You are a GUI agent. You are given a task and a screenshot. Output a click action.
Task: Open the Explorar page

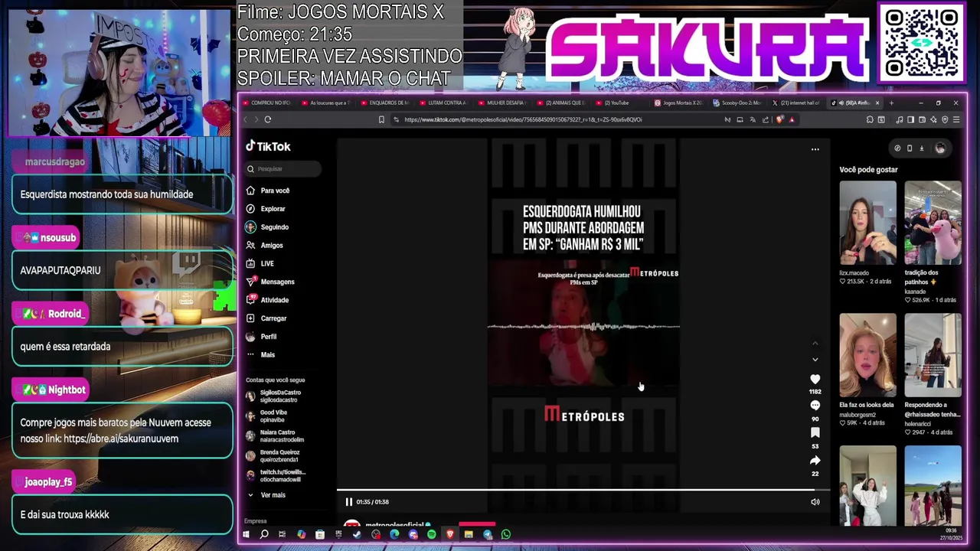tap(266, 209)
